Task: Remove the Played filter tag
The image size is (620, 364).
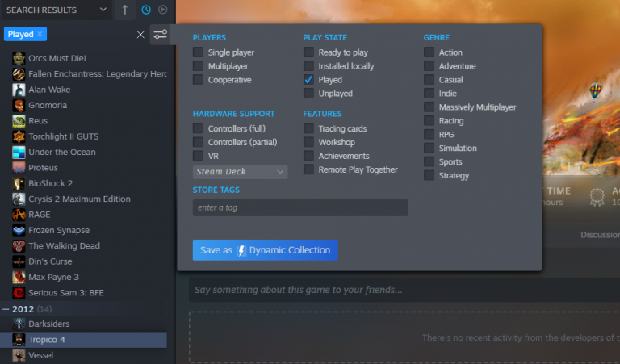Action: pyautogui.click(x=40, y=35)
